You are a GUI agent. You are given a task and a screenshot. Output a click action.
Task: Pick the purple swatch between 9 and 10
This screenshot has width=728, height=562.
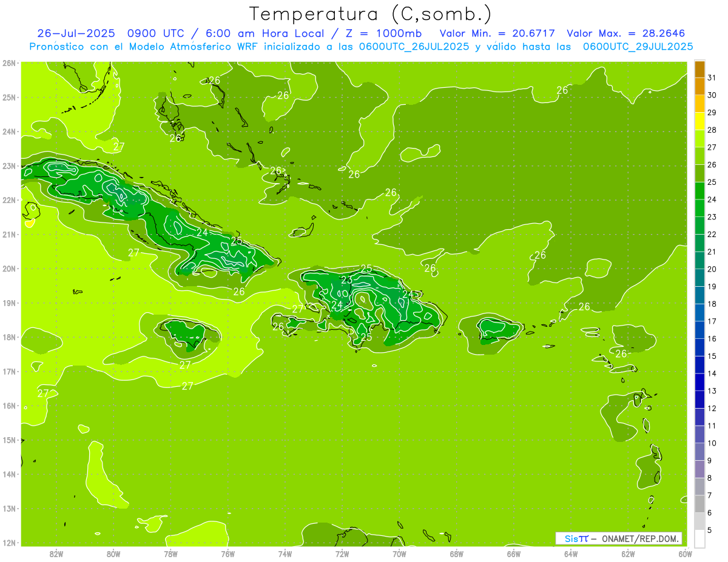[x=699, y=452]
